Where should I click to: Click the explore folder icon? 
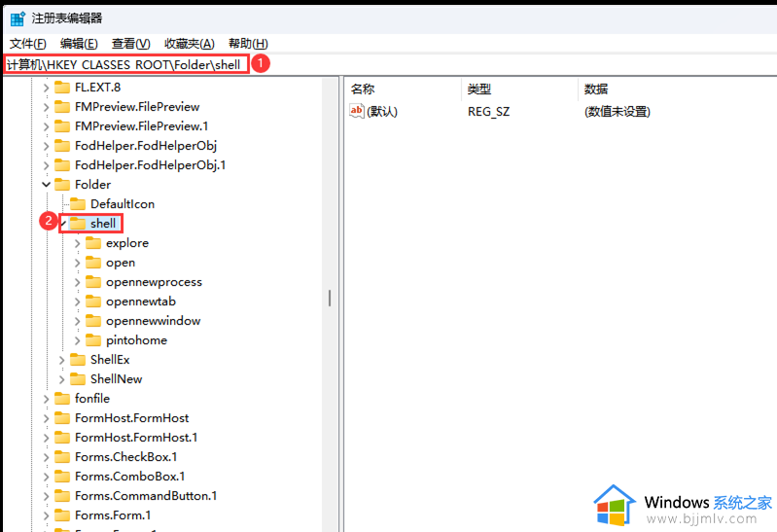click(93, 242)
